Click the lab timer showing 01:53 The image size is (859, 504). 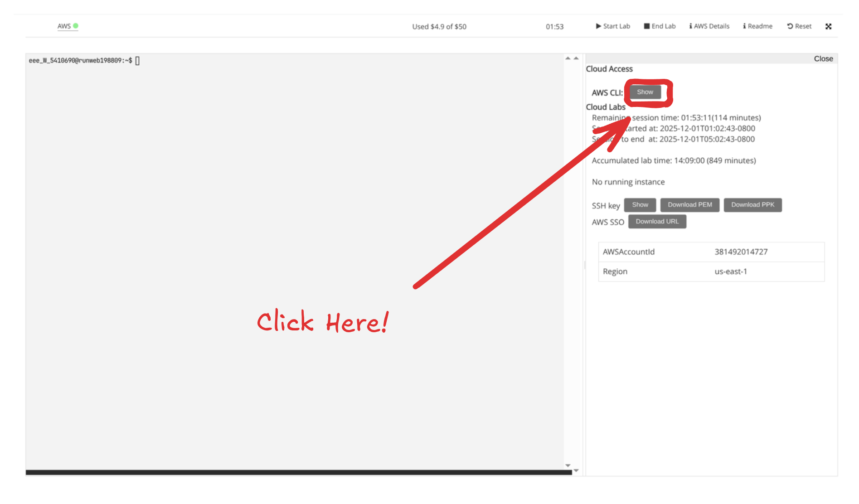click(x=554, y=27)
